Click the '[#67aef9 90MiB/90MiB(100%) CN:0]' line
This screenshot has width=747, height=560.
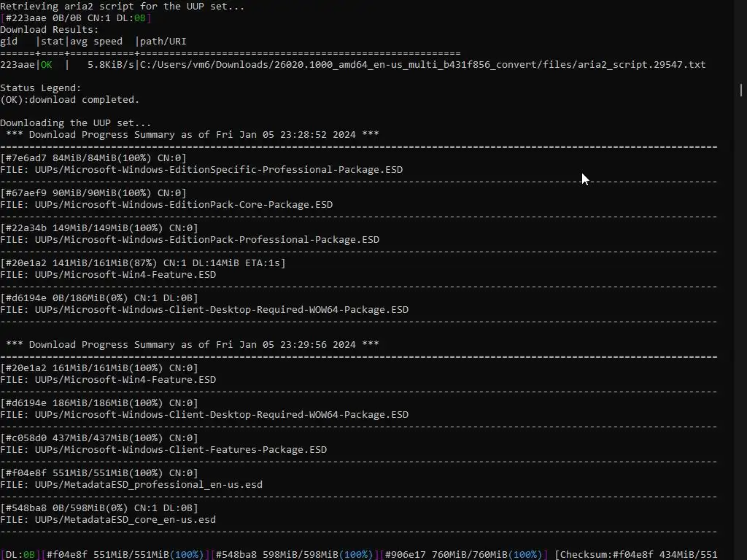pyautogui.click(x=93, y=192)
